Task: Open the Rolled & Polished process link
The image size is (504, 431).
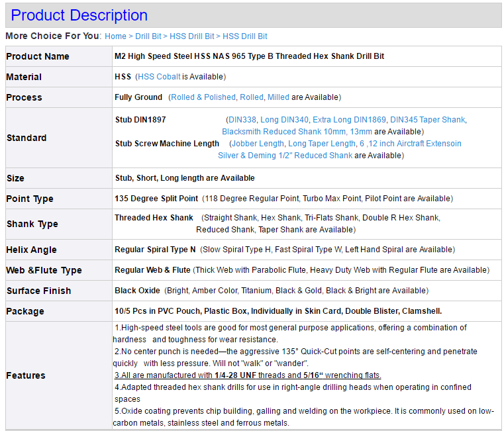Action: click(203, 97)
